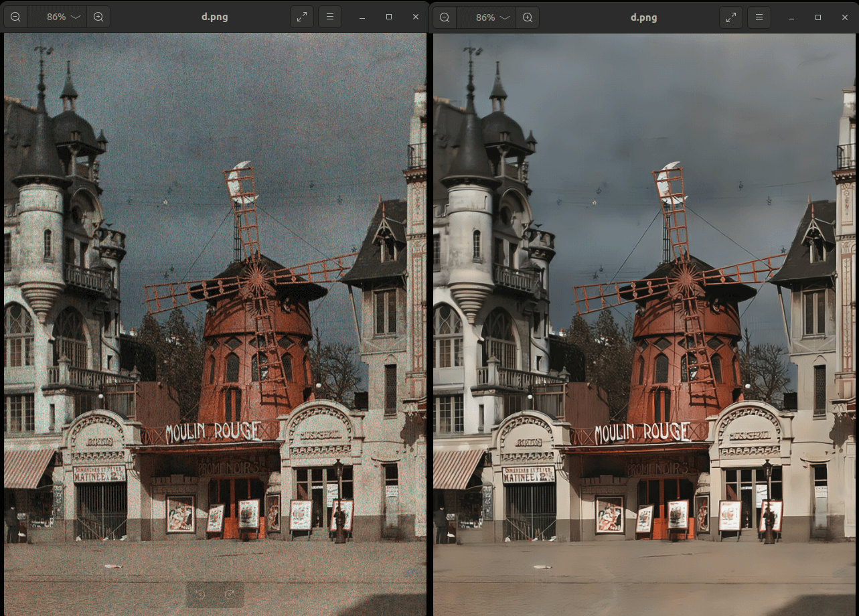
Task: Open the hamburger menu in left window
Action: pos(330,17)
